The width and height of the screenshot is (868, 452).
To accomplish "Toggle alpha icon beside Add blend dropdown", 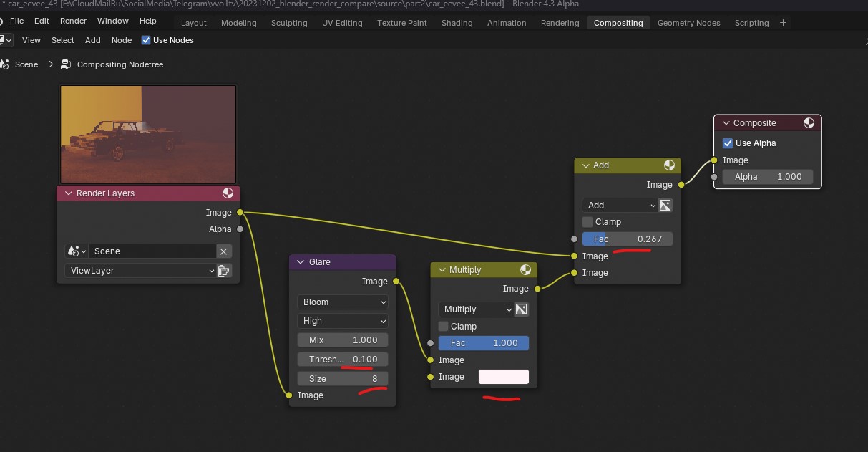I will point(665,206).
